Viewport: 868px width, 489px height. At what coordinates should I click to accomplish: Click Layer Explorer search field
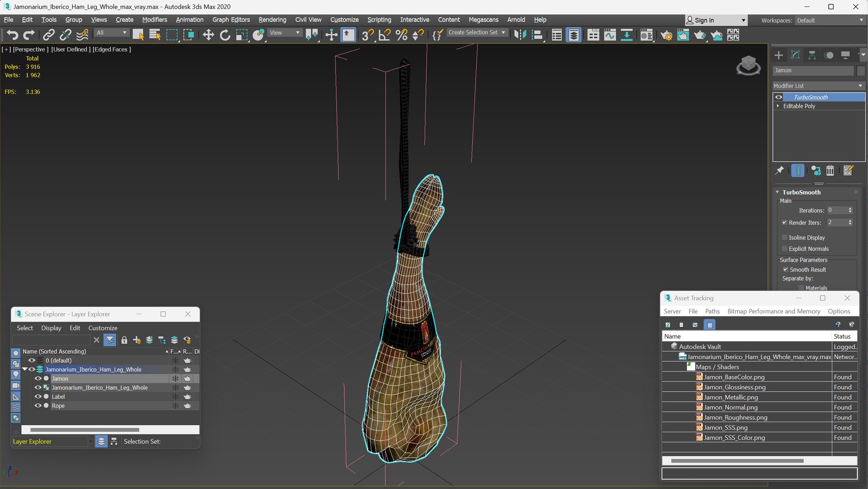pyautogui.click(x=51, y=340)
